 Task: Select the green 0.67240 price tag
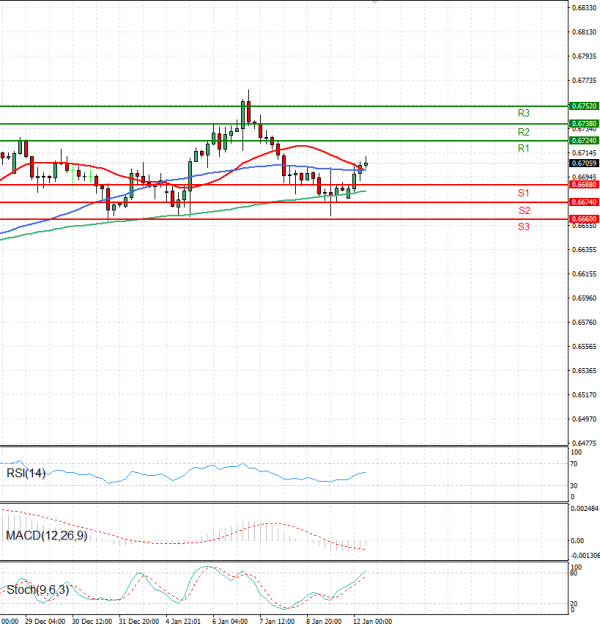point(584,141)
